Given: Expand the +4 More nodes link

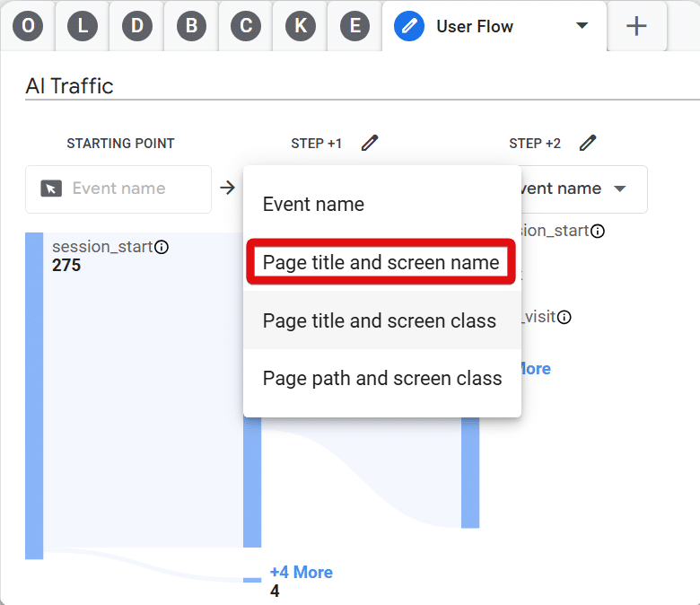Looking at the screenshot, I should click(x=302, y=573).
